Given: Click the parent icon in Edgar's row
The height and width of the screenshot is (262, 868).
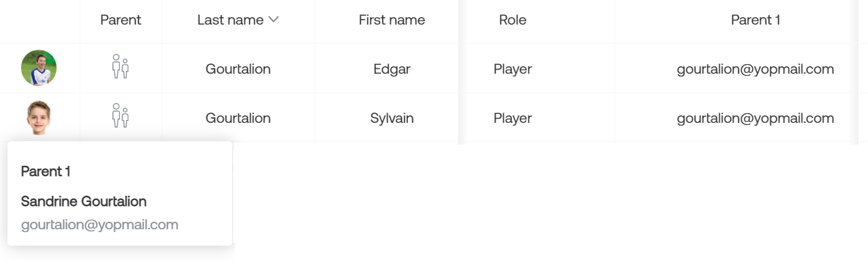Looking at the screenshot, I should [121, 67].
